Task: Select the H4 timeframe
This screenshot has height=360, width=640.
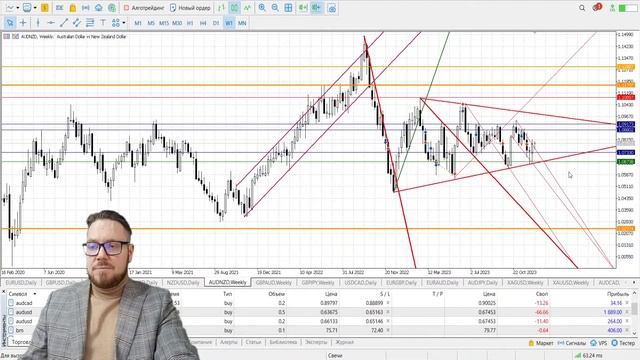Action: click(x=203, y=23)
